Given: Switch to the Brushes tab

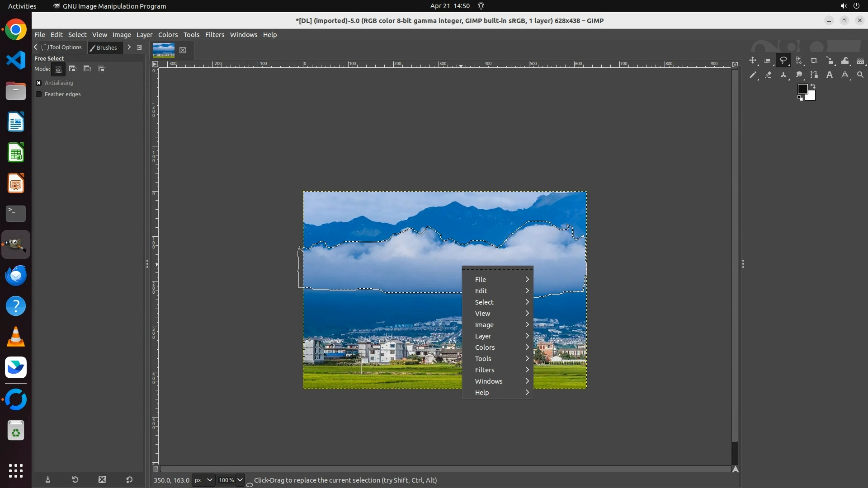Looking at the screenshot, I should point(104,47).
